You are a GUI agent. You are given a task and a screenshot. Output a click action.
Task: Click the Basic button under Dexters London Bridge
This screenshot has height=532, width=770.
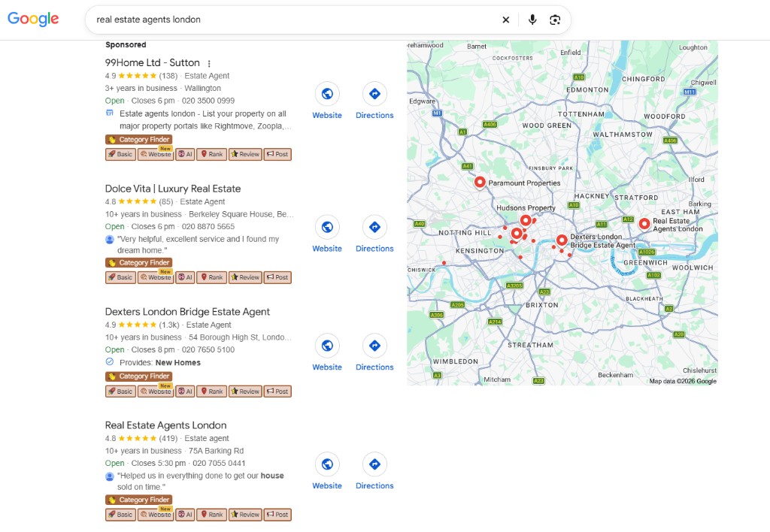coord(120,391)
